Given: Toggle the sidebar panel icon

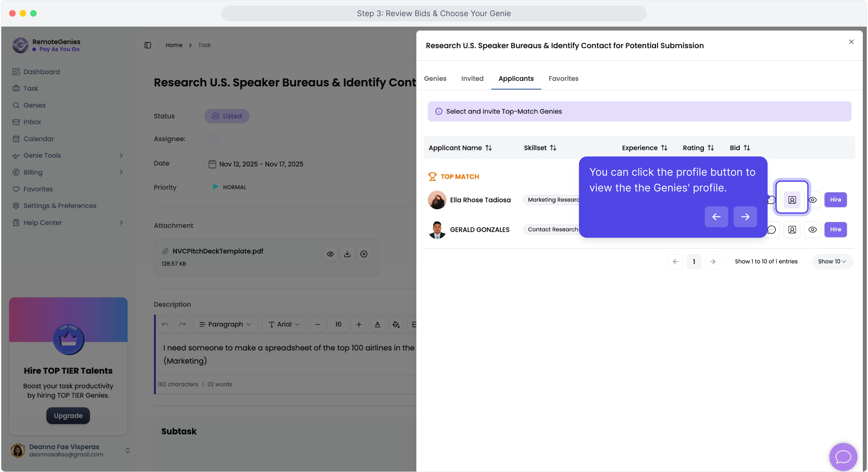Looking at the screenshot, I should (x=148, y=45).
